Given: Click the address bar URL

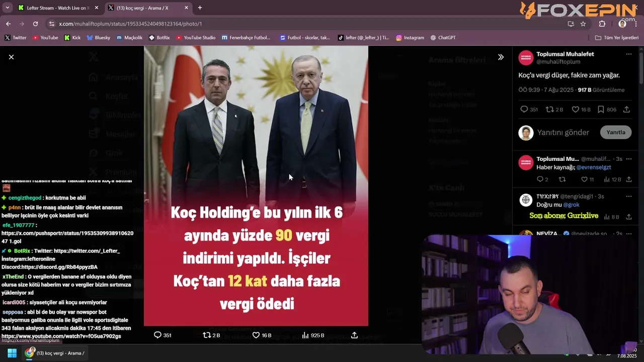Looking at the screenshot, I should click(130, 24).
